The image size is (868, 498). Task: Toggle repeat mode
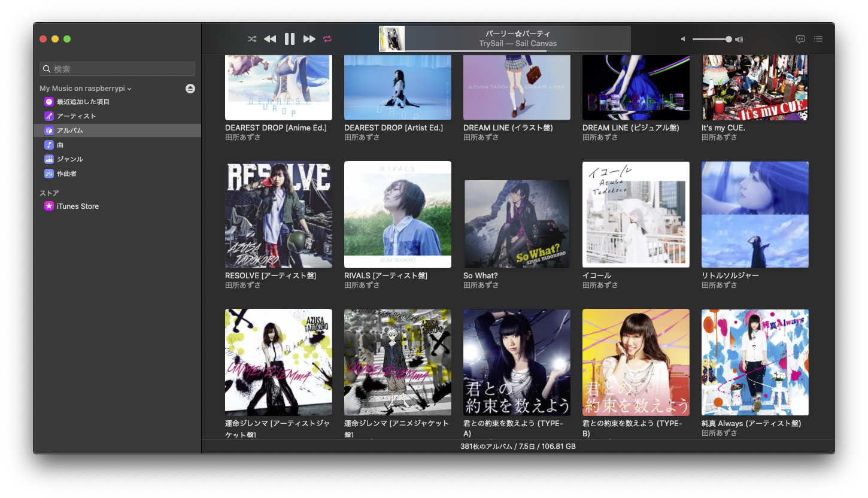click(x=327, y=39)
